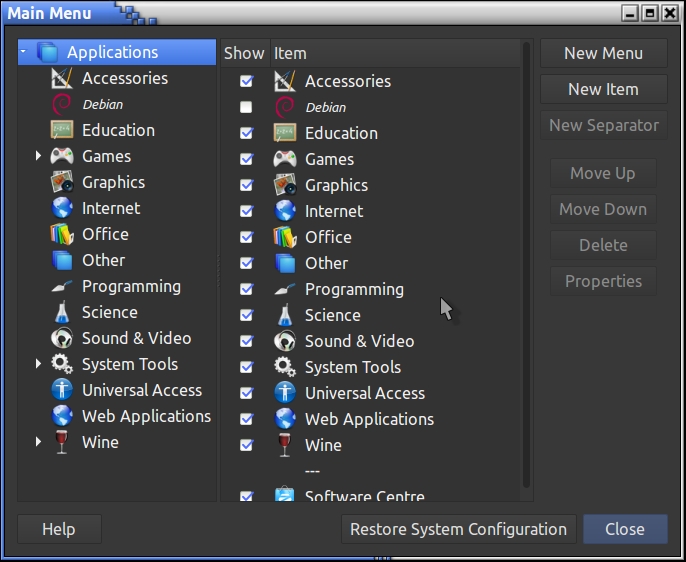Image resolution: width=686 pixels, height=562 pixels.
Task: Select the Science flask icon in left tree
Action: point(62,312)
